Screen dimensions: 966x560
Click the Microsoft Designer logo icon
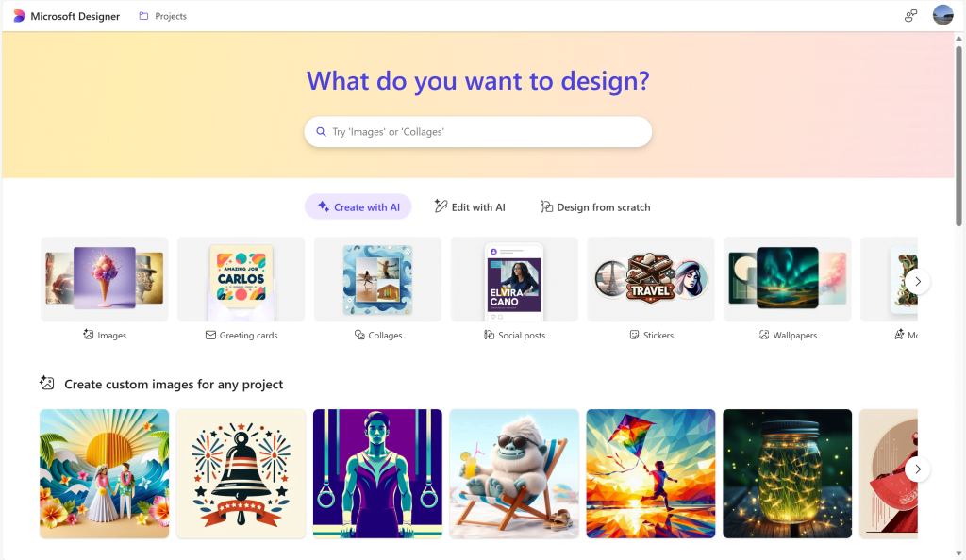pyautogui.click(x=19, y=16)
